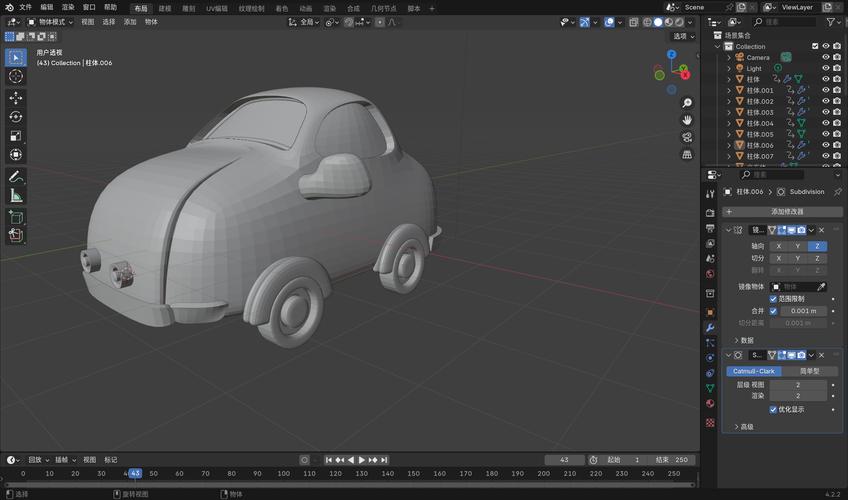Viewport: 848px width, 500px height.
Task: Enable the X axis in 轴向 row
Action: pos(779,246)
